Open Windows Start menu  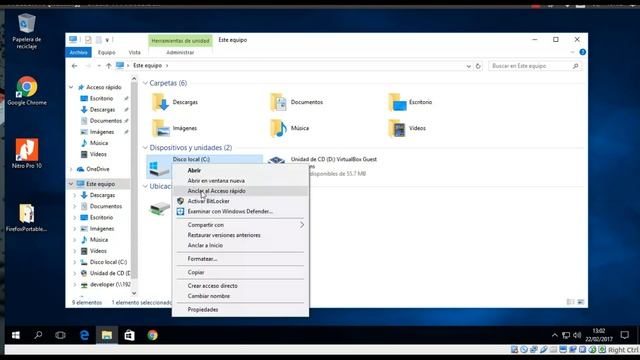[16, 335]
